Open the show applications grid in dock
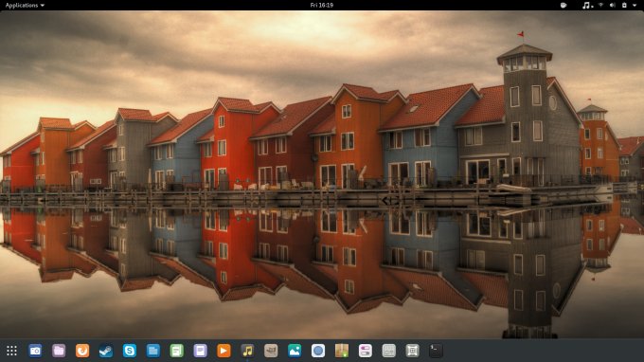 (x=11, y=351)
